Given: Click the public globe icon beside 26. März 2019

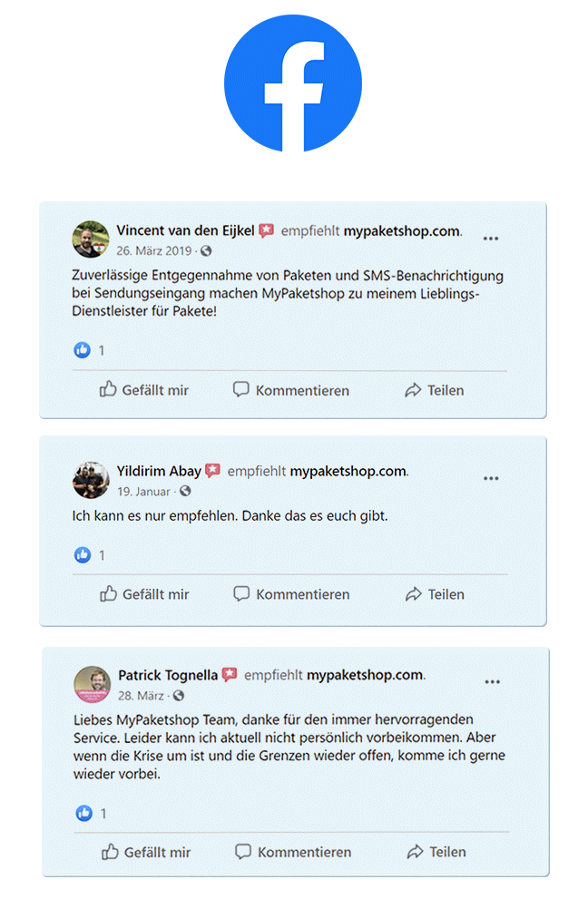Looking at the screenshot, I should coord(206,250).
